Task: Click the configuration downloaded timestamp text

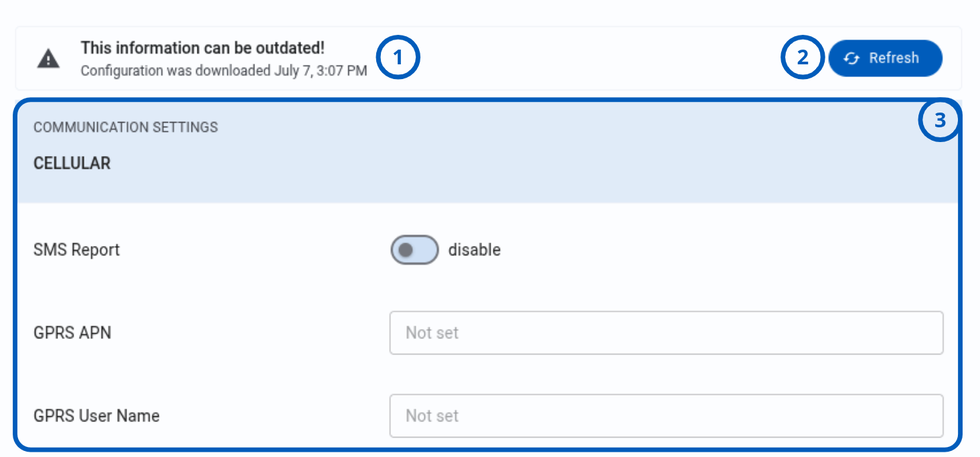Action: click(224, 70)
